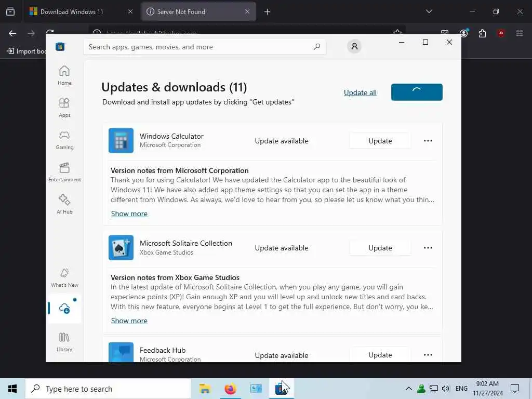
Task: Go to Home in Store sidebar
Action: [64, 75]
